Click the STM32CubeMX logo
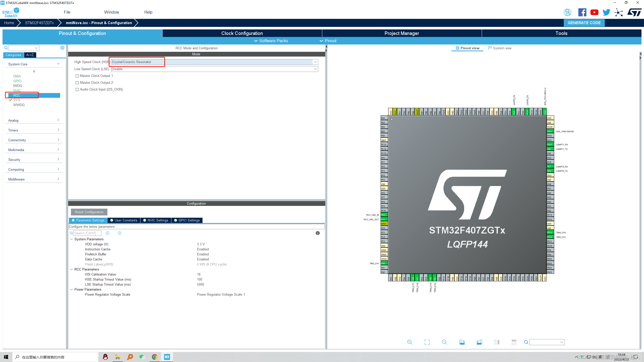Image resolution: width=644 pixels, height=362 pixels. 11,12
